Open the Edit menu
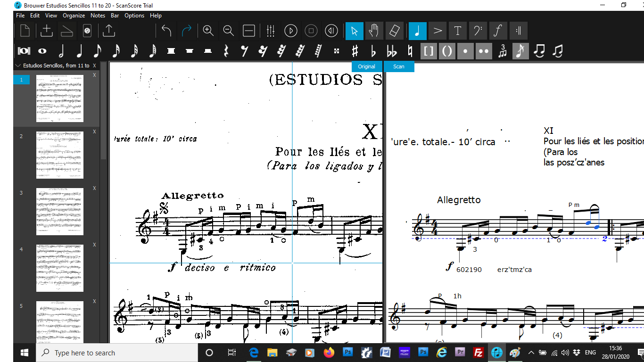This screenshot has height=362, width=644. [x=35, y=16]
